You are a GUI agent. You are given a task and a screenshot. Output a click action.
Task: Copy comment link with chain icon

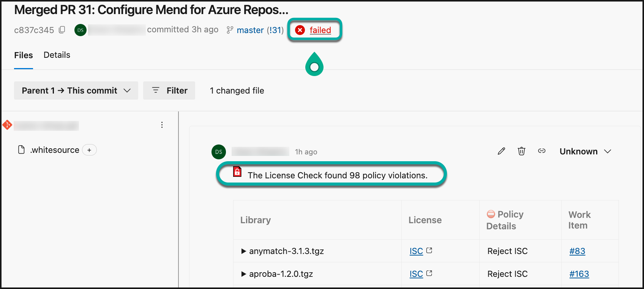[x=542, y=151]
